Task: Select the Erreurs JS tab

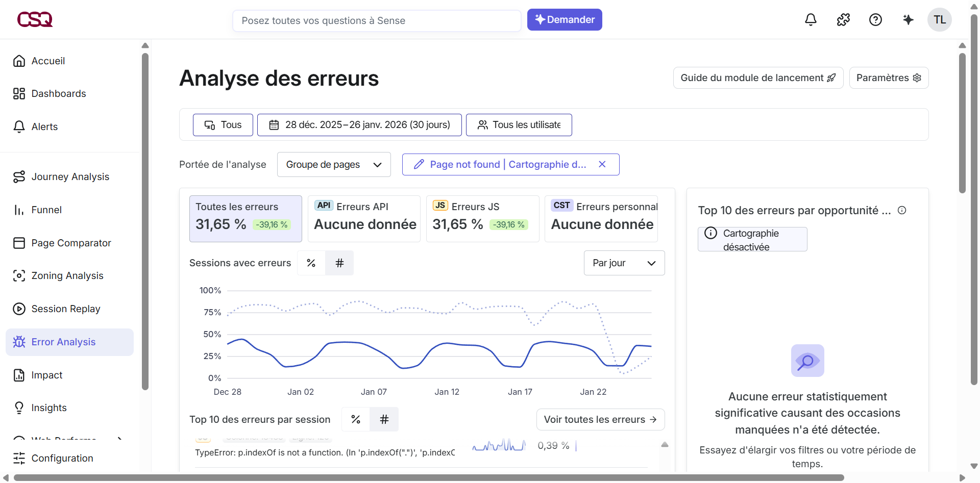Action: point(482,218)
